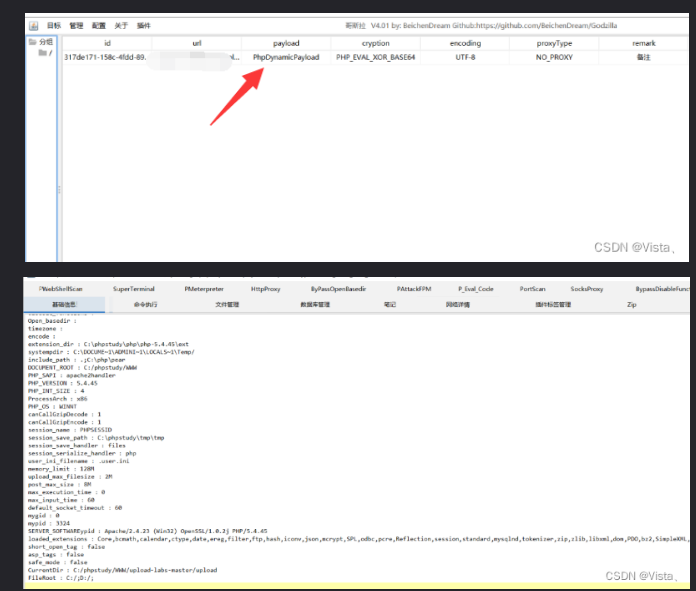The image size is (696, 591).
Task: Click the PhpDynamicPayload cell
Action: pos(286,57)
